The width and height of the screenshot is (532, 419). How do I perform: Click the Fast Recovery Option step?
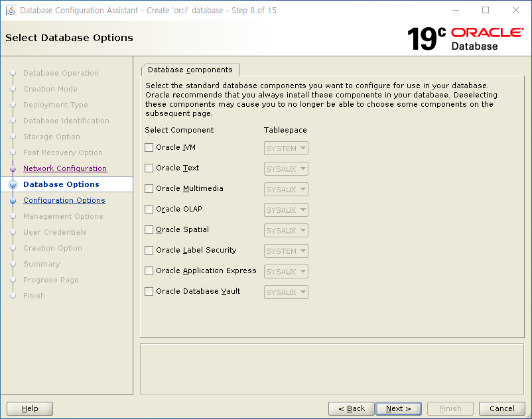point(63,153)
